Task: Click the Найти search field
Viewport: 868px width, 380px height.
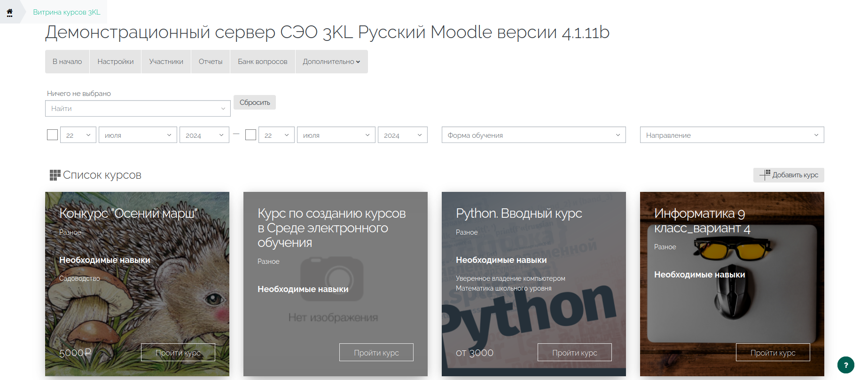Action: tap(138, 108)
